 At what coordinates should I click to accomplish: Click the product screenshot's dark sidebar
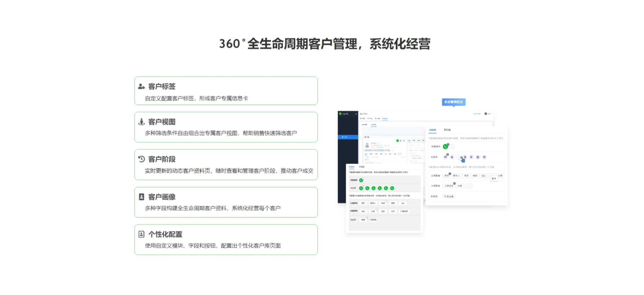click(x=348, y=162)
